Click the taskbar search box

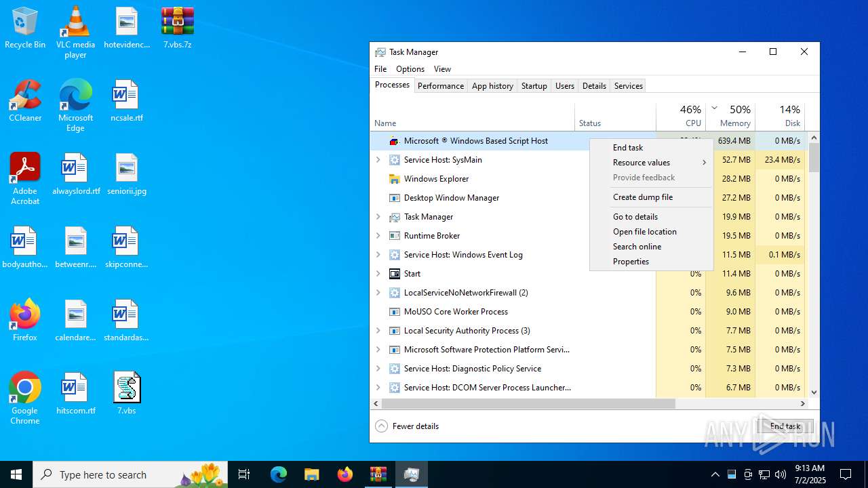click(131, 474)
